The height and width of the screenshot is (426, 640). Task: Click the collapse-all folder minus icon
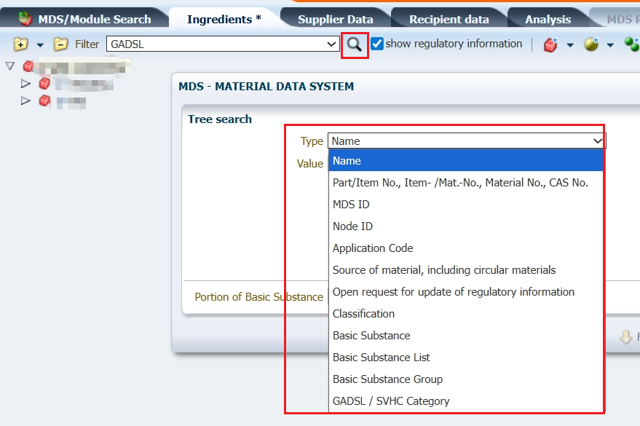pos(60,44)
